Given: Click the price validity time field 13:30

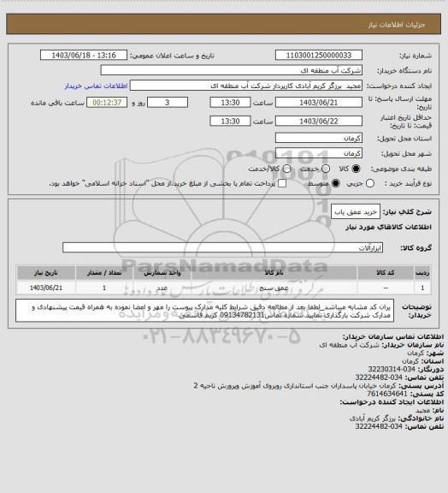Looking at the screenshot, I should 230,121.
